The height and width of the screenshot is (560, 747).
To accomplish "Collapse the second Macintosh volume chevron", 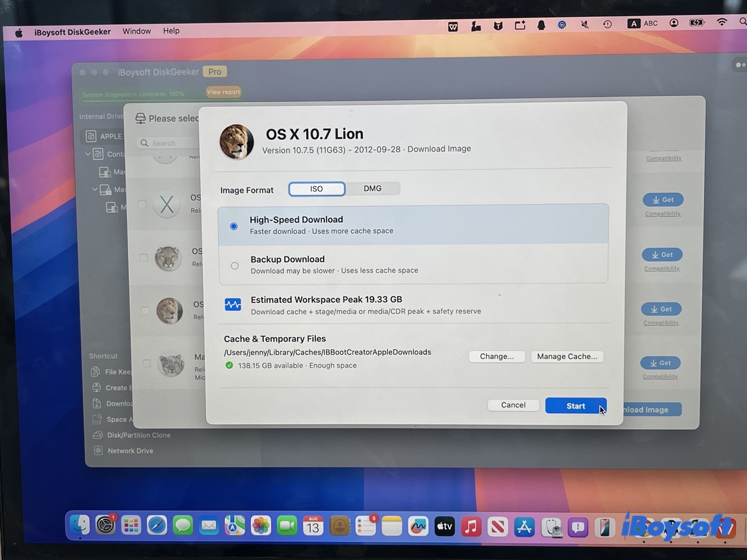I will tap(95, 189).
